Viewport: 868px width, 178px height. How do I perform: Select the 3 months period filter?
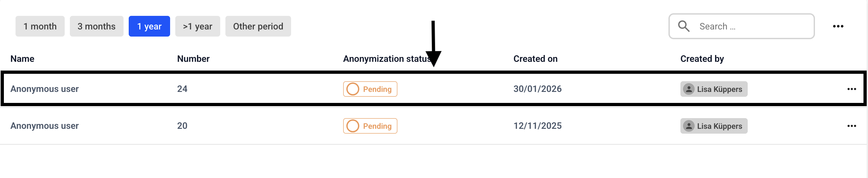(x=96, y=26)
